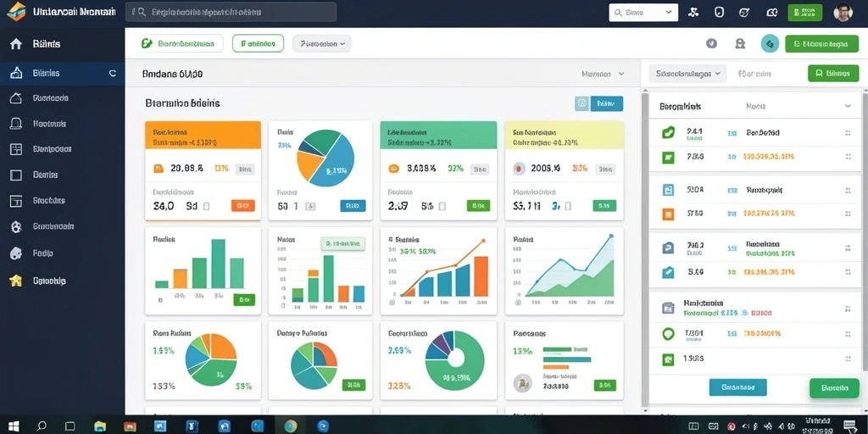Tick the small checkbox in the orange stats card
Screen dimensions: 868x434
[x=206, y=207]
